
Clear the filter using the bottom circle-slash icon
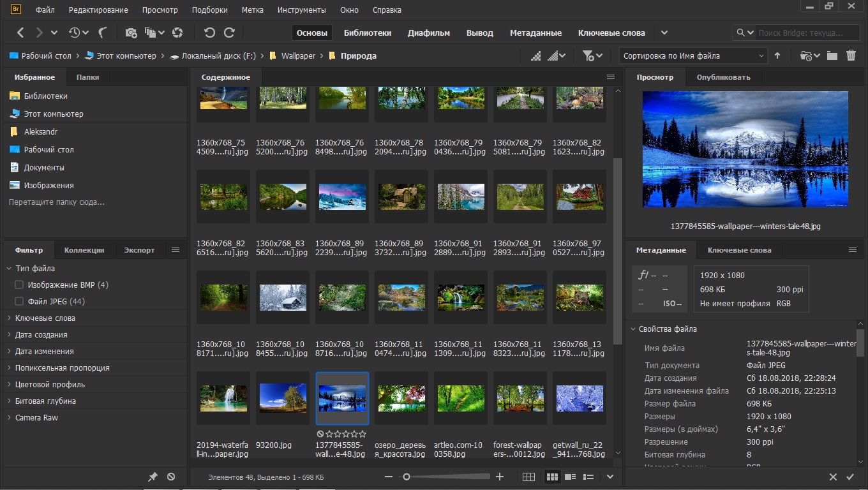171,477
